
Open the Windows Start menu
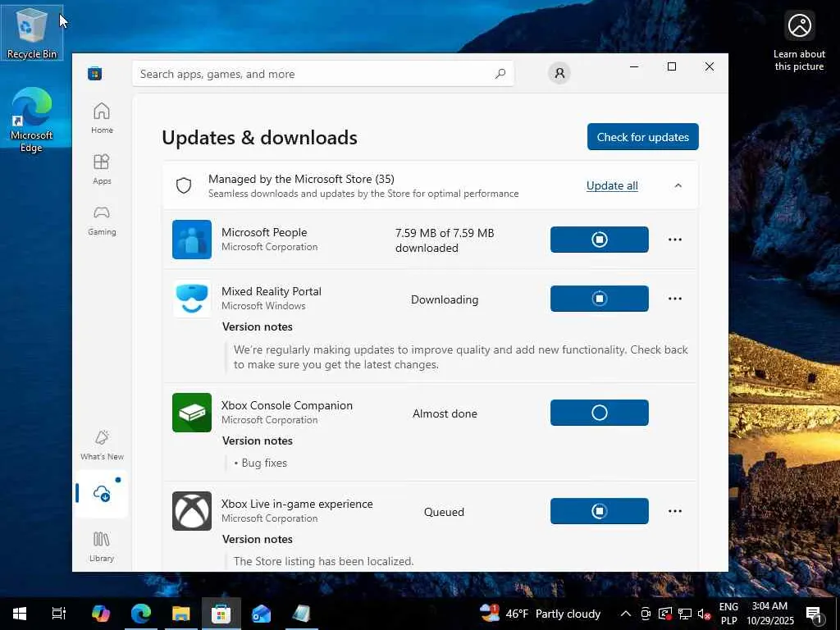point(20,614)
